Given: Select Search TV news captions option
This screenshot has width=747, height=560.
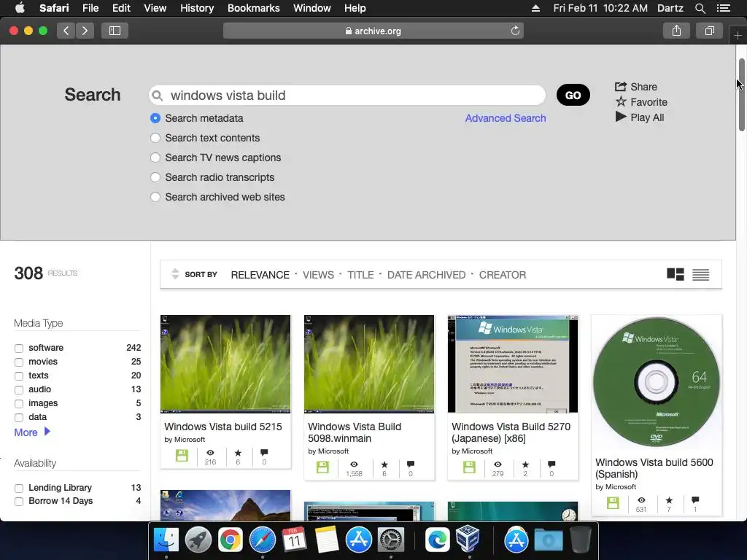Looking at the screenshot, I should coord(155,157).
